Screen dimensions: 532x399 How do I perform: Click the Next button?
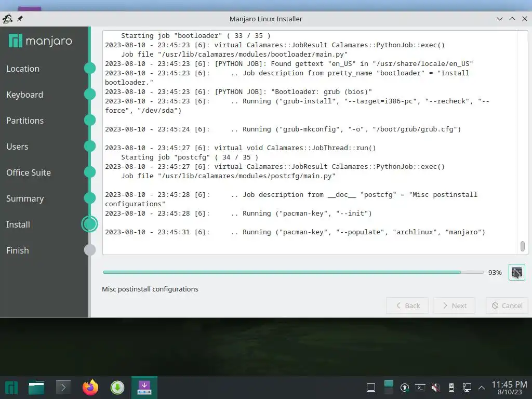click(454, 305)
